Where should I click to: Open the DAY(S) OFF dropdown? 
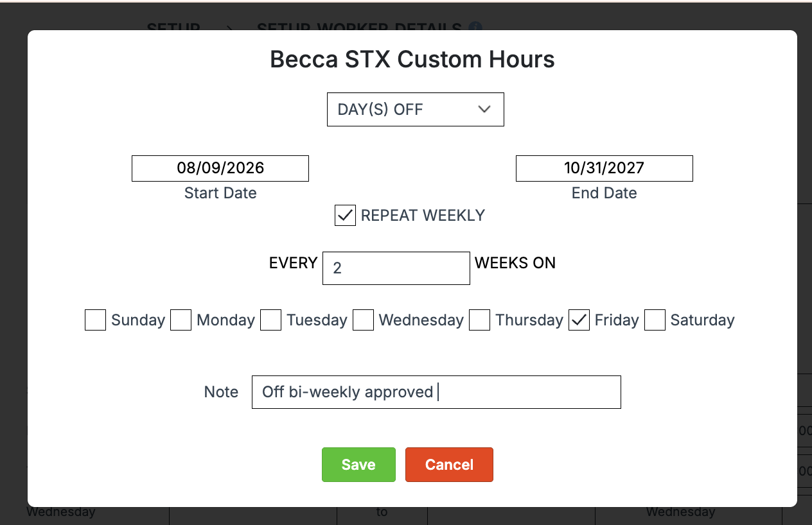tap(416, 109)
